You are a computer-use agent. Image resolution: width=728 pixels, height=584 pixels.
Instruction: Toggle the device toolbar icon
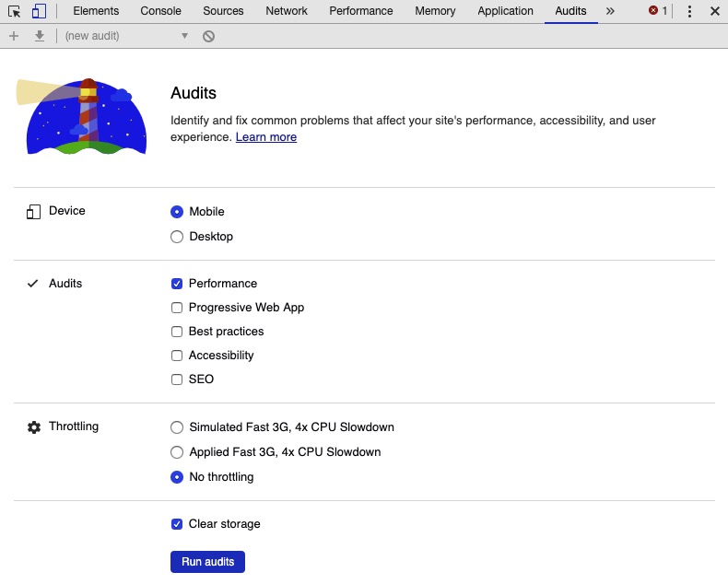[x=39, y=11]
